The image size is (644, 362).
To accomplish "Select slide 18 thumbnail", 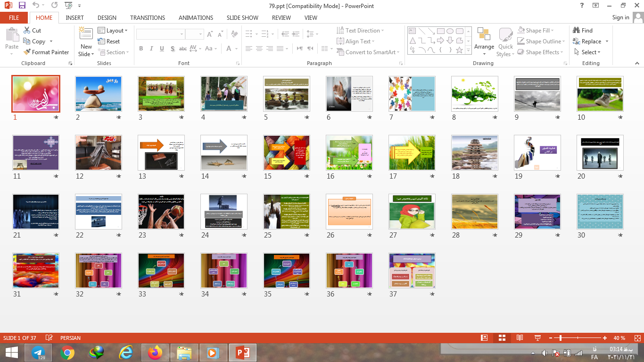I will pos(474,153).
